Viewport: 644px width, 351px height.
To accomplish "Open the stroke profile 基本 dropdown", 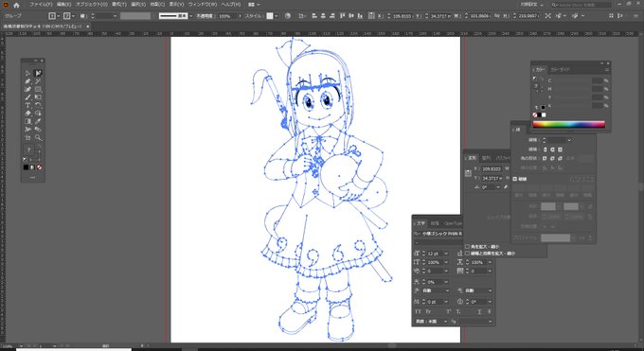I will tap(190, 16).
